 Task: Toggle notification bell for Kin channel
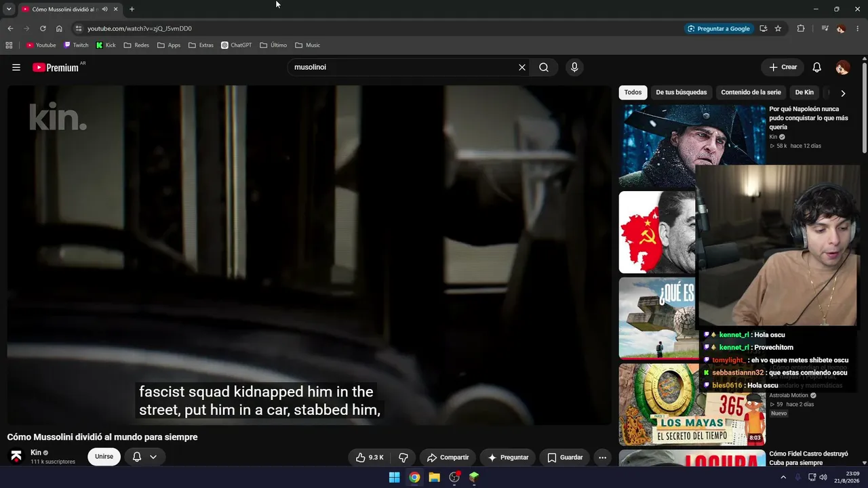[x=144, y=457]
